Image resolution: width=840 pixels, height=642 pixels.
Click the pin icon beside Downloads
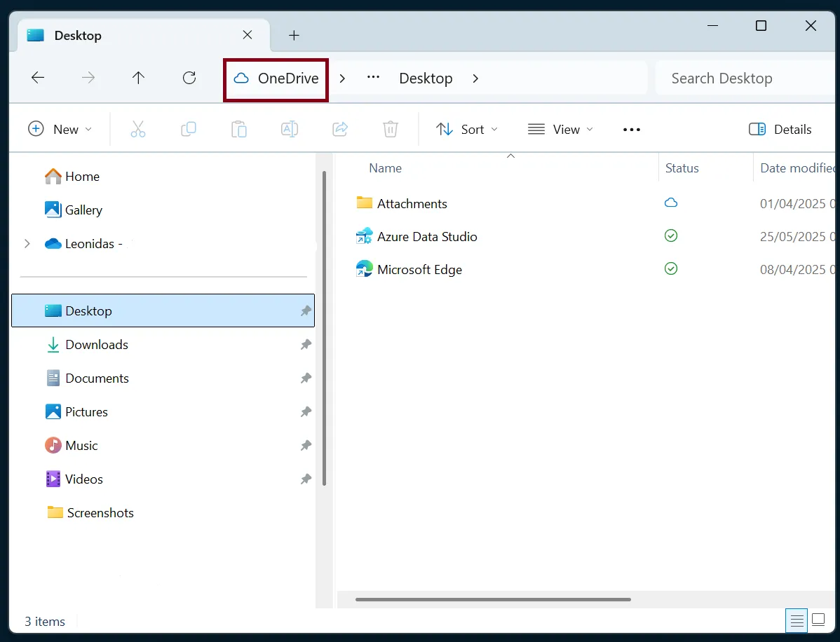(x=306, y=344)
